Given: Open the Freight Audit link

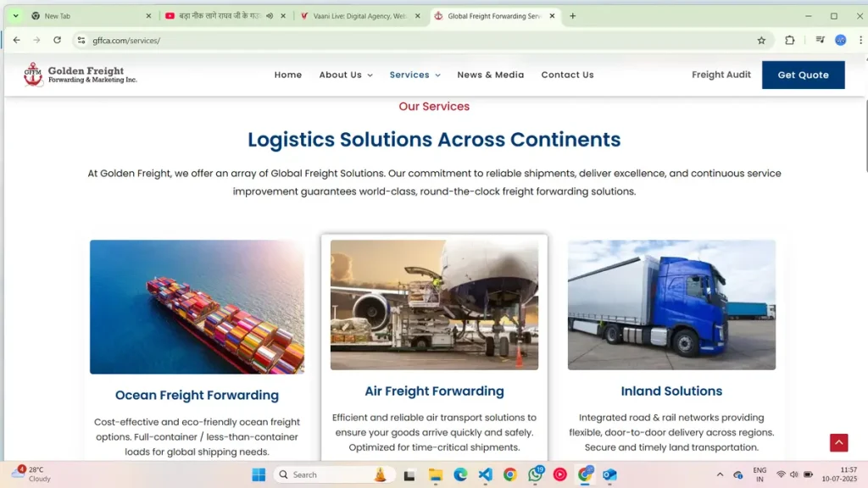Looking at the screenshot, I should 721,75.
